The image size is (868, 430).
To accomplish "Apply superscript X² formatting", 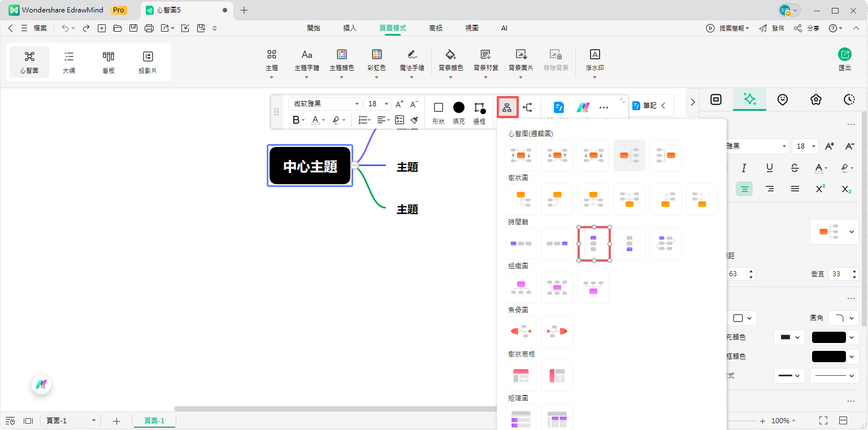I will click(820, 189).
